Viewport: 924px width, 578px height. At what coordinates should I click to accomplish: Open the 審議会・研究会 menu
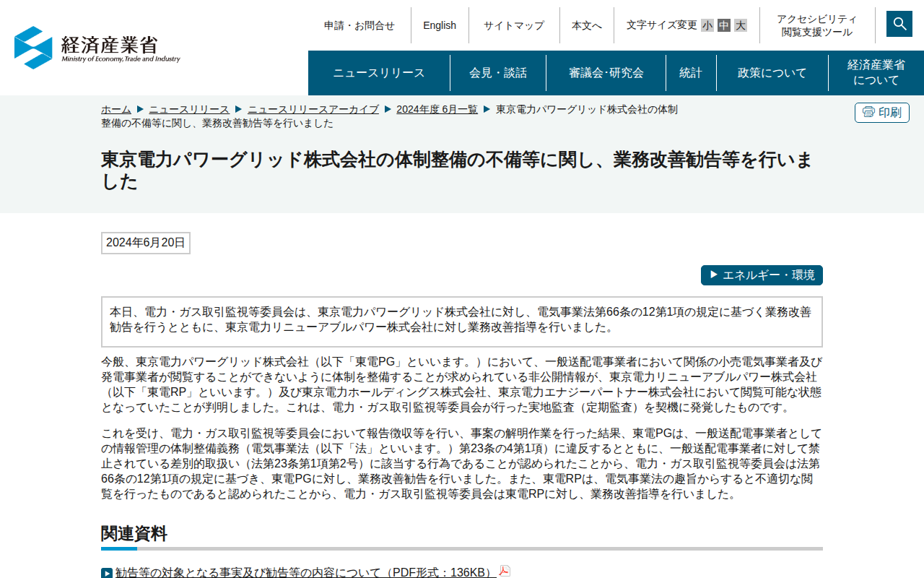606,73
